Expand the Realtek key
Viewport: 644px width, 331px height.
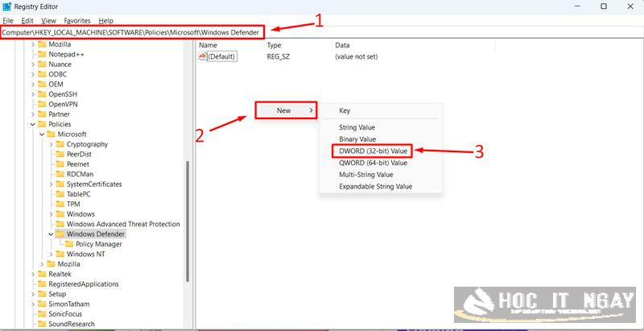[x=33, y=274]
